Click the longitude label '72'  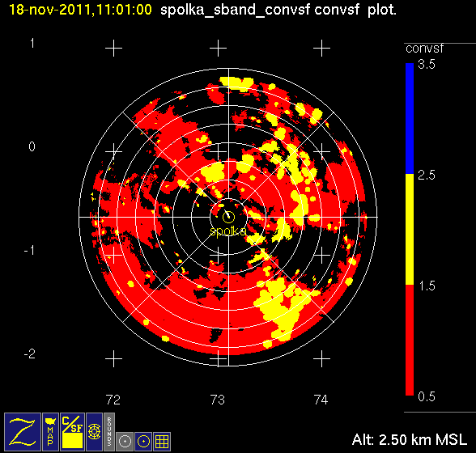pyautogui.click(x=113, y=400)
